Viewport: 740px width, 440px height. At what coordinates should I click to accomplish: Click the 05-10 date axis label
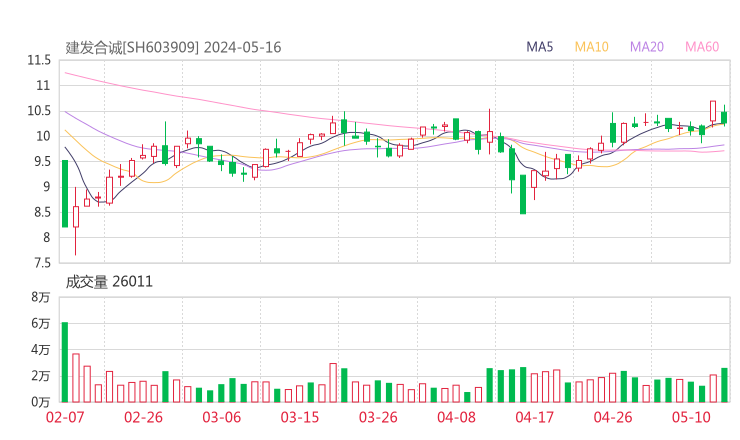click(691, 417)
